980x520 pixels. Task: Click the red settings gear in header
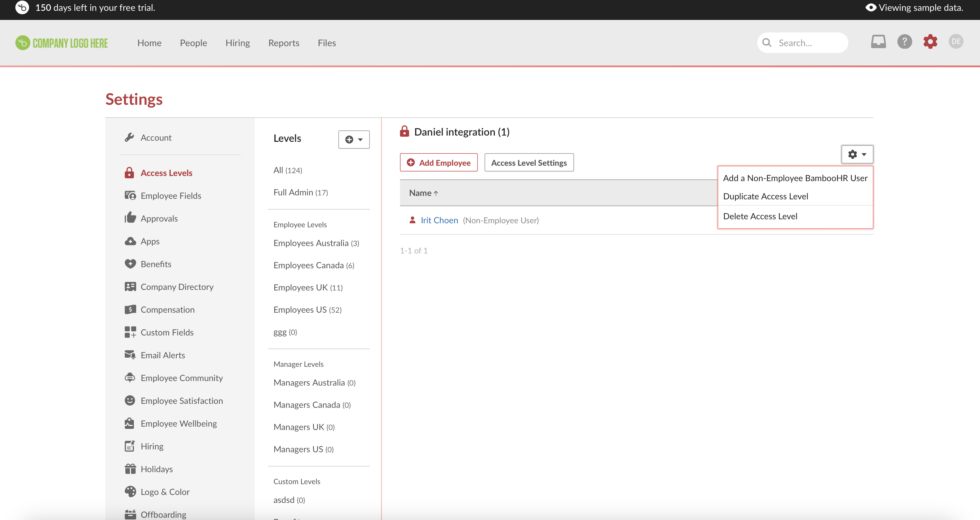[930, 42]
